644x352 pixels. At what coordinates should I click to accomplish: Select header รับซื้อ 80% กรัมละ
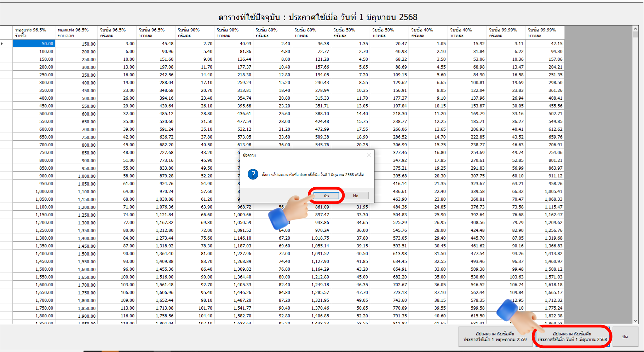click(x=273, y=33)
